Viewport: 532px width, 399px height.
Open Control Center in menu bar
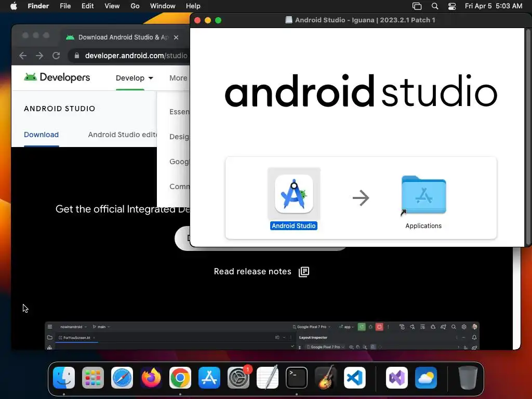click(452, 6)
